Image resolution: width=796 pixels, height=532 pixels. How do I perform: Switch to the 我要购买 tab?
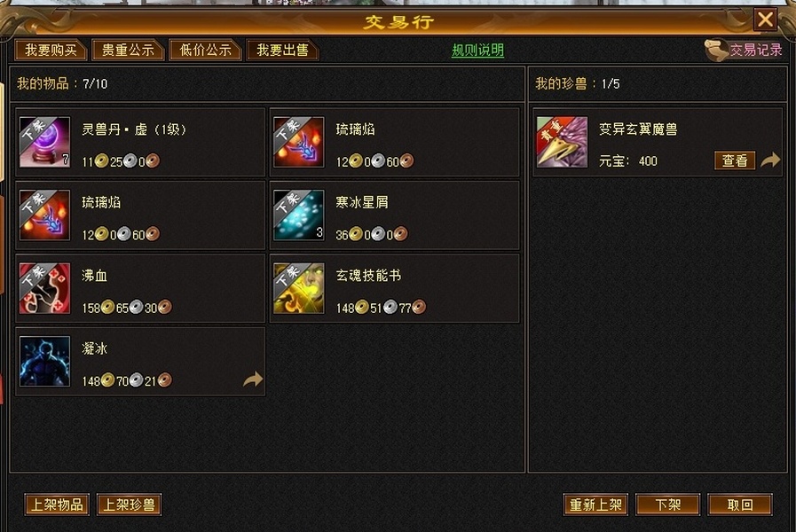pyautogui.click(x=51, y=51)
